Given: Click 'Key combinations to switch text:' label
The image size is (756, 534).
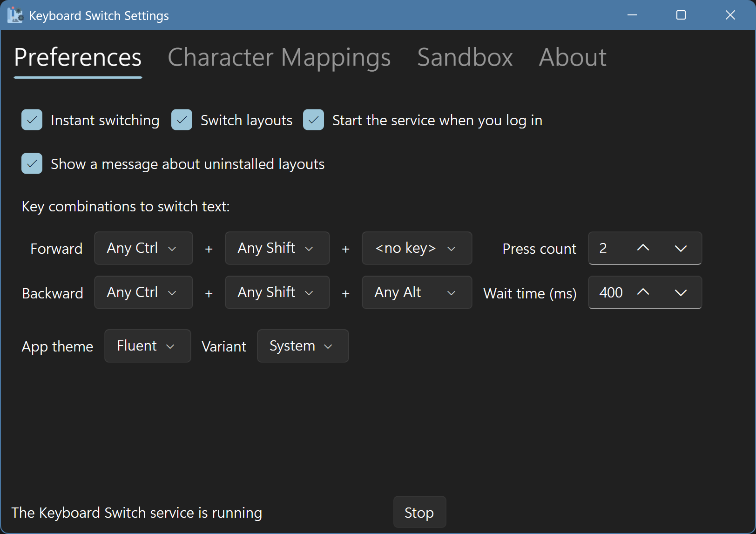Looking at the screenshot, I should 126,206.
